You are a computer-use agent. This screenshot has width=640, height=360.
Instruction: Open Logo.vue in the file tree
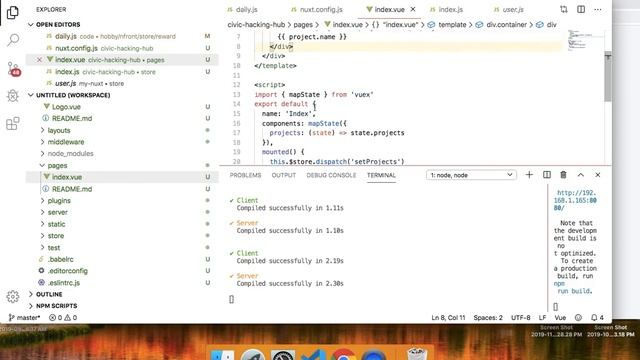coord(66,107)
